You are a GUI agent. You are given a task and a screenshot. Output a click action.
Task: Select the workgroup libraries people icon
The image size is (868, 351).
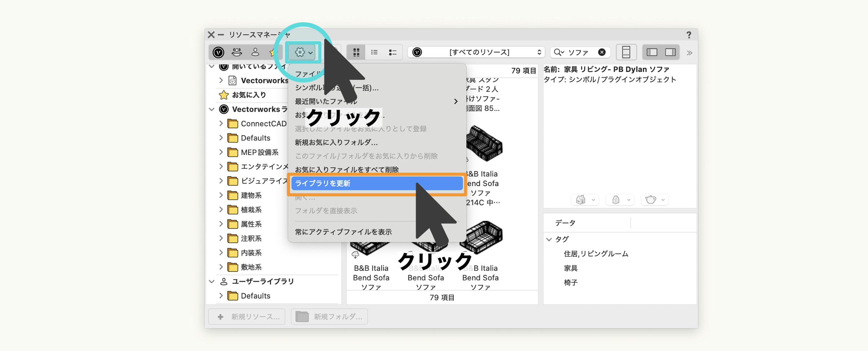click(x=237, y=52)
